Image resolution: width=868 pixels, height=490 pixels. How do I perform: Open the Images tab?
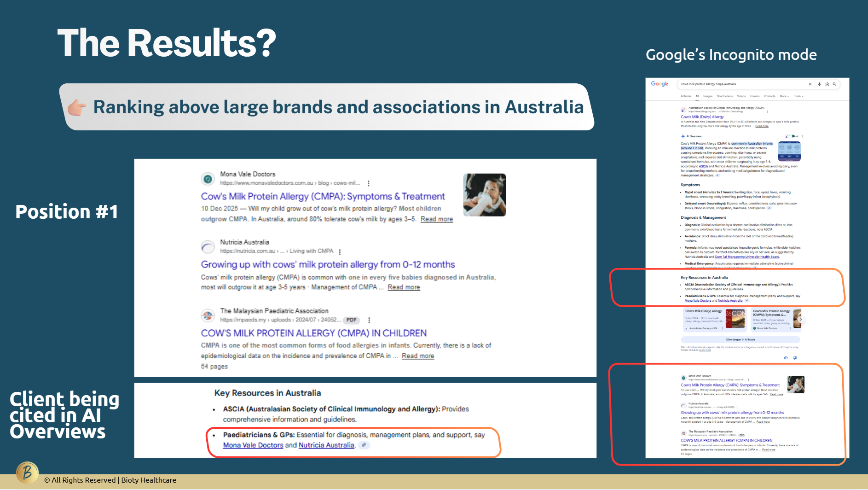[x=708, y=96]
